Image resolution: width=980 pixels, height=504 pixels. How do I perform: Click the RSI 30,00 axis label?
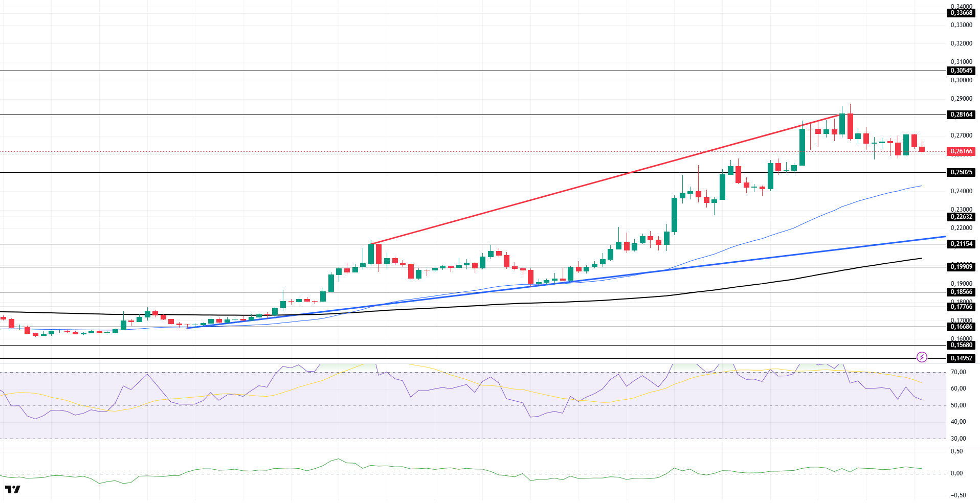pyautogui.click(x=958, y=439)
